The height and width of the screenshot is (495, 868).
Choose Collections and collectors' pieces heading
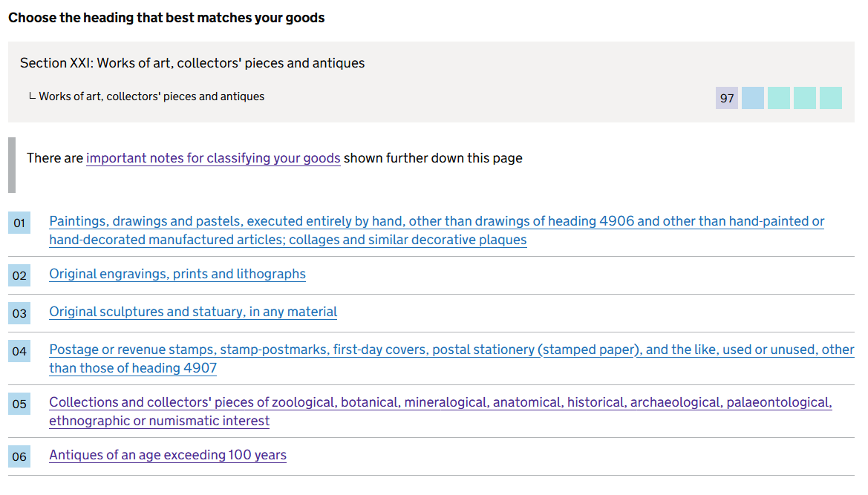440,402
